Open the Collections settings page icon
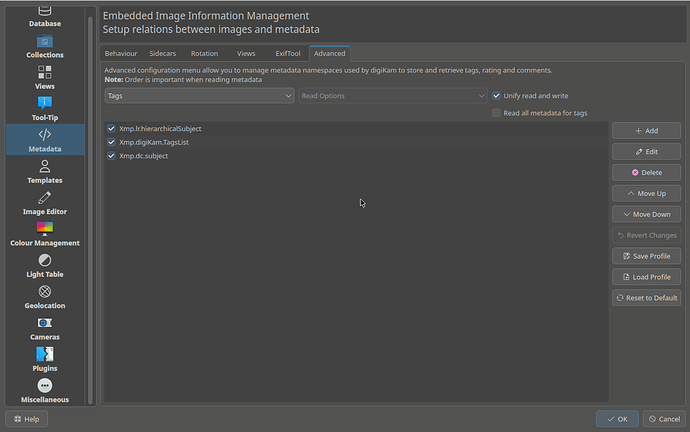The image size is (690, 432). pyautogui.click(x=44, y=41)
